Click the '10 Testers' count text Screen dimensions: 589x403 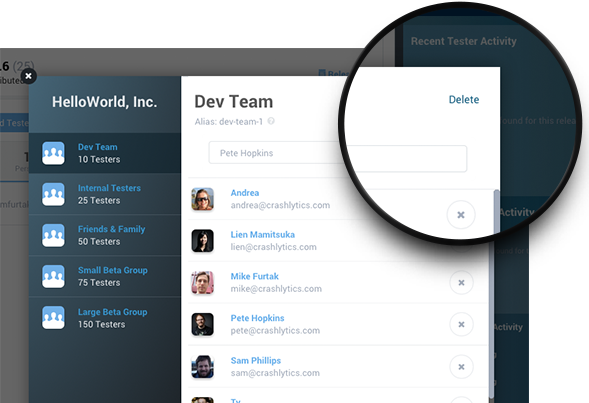99,159
